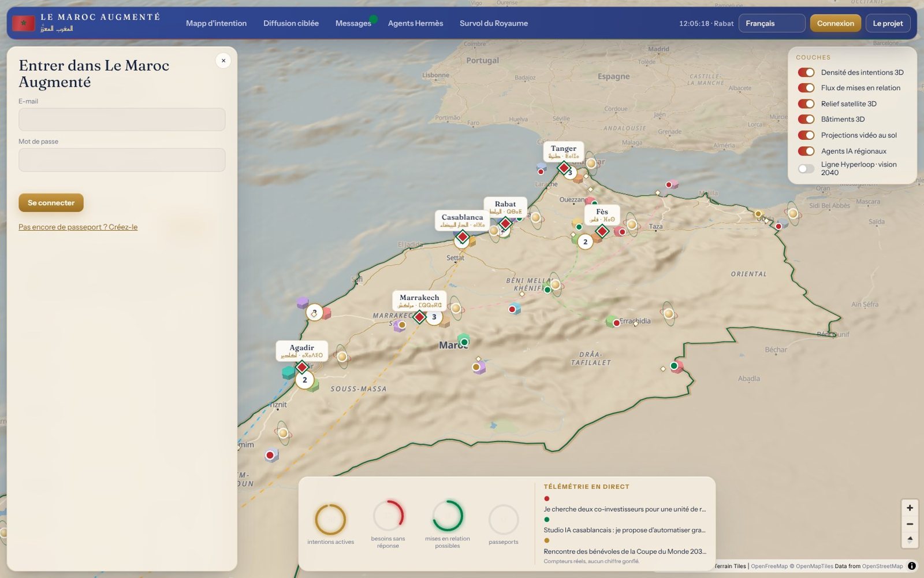Screen dimensions: 924x578
Task: Click the besoins sans réponse gauge
Action: coord(388,516)
